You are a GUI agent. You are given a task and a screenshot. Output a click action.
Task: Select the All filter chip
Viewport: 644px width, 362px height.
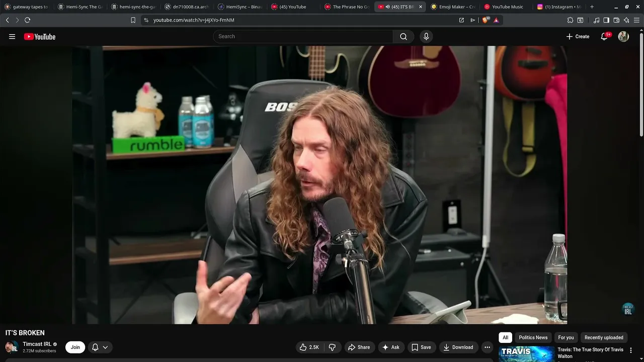(x=505, y=337)
